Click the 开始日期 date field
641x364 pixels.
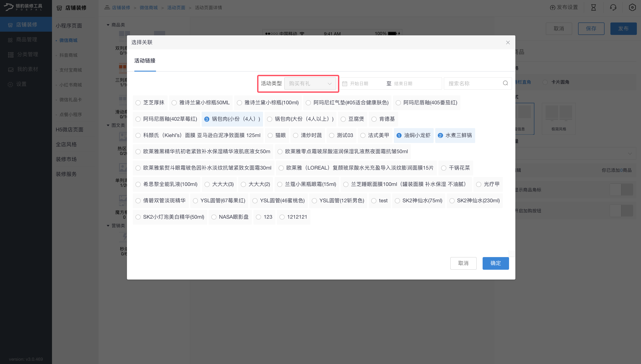359,84
